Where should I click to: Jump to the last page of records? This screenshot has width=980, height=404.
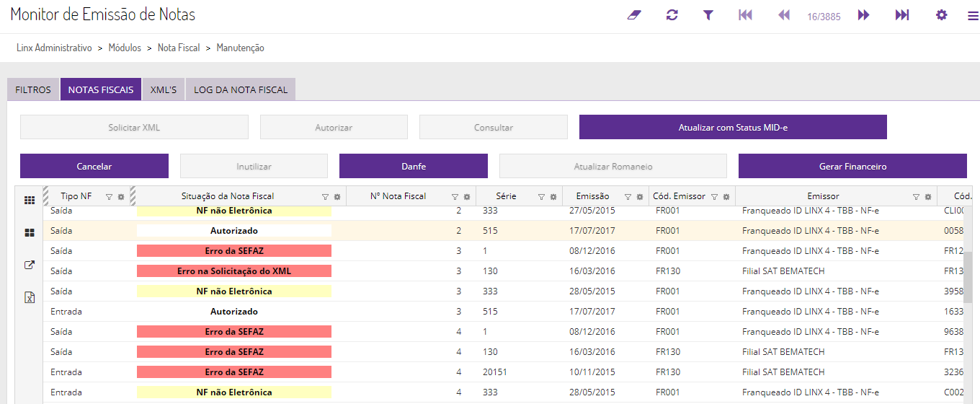902,15
